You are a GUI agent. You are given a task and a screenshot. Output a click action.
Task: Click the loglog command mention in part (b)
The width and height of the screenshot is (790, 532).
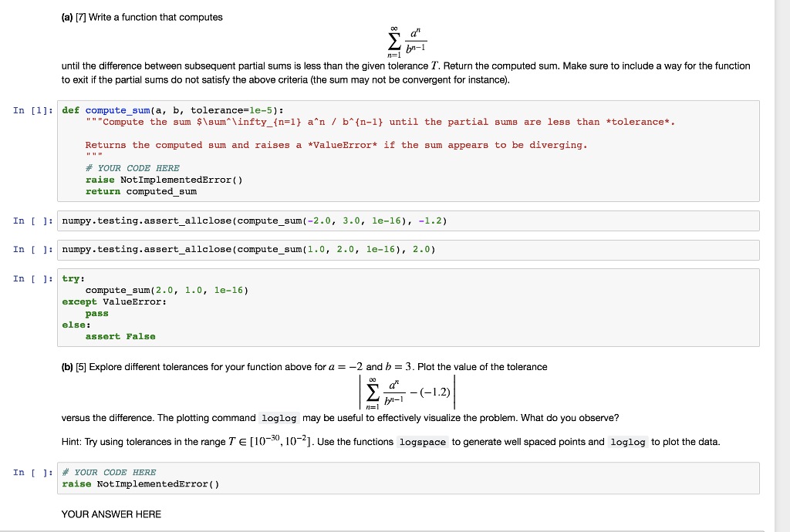279,418
